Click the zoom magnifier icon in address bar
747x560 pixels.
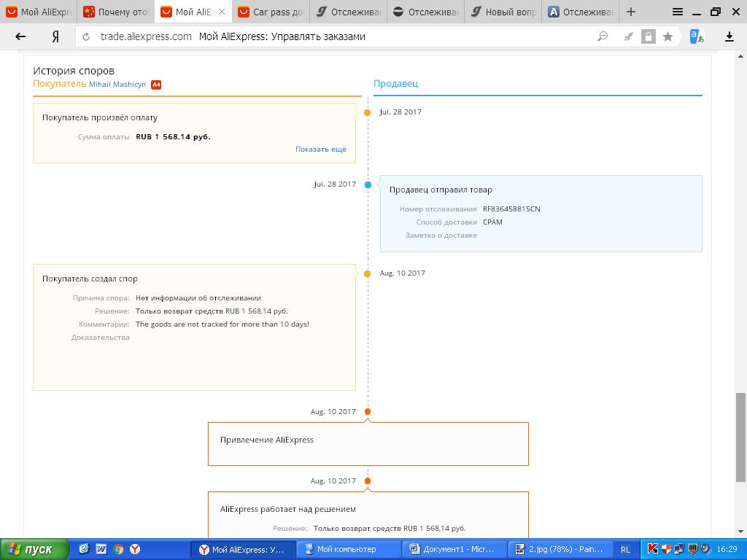click(x=603, y=36)
